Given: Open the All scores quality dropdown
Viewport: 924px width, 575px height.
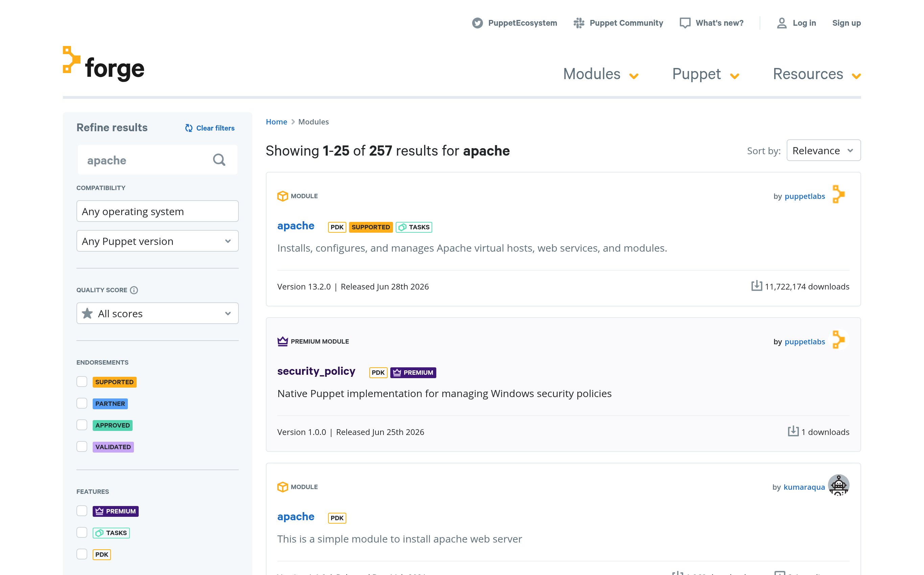Looking at the screenshot, I should tap(157, 313).
